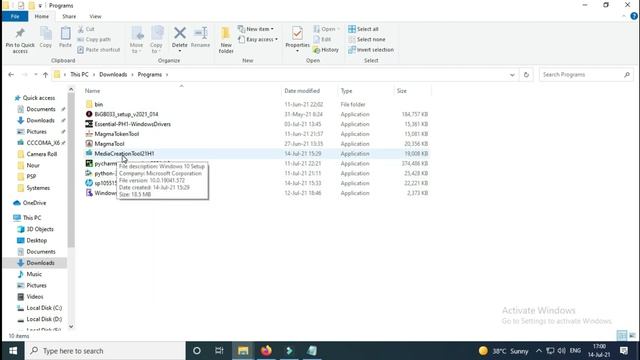
Task: Expand the address bar history dropdown
Action: [x=512, y=75]
